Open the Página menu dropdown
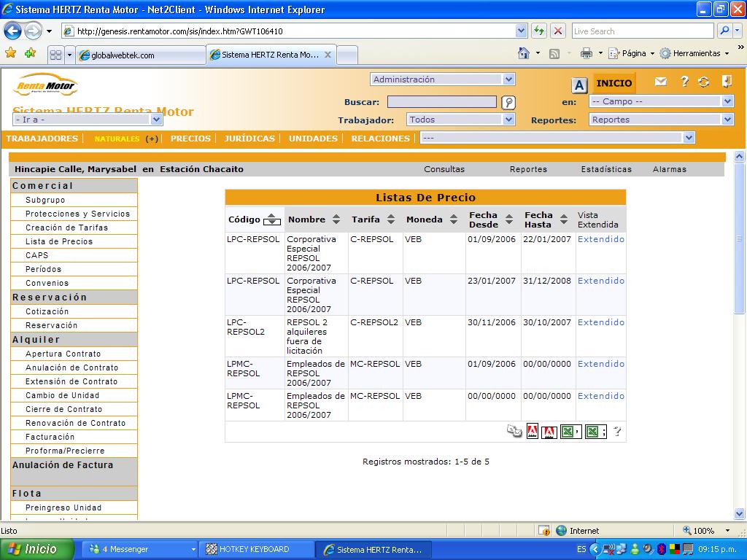The image size is (747, 560). tap(632, 53)
